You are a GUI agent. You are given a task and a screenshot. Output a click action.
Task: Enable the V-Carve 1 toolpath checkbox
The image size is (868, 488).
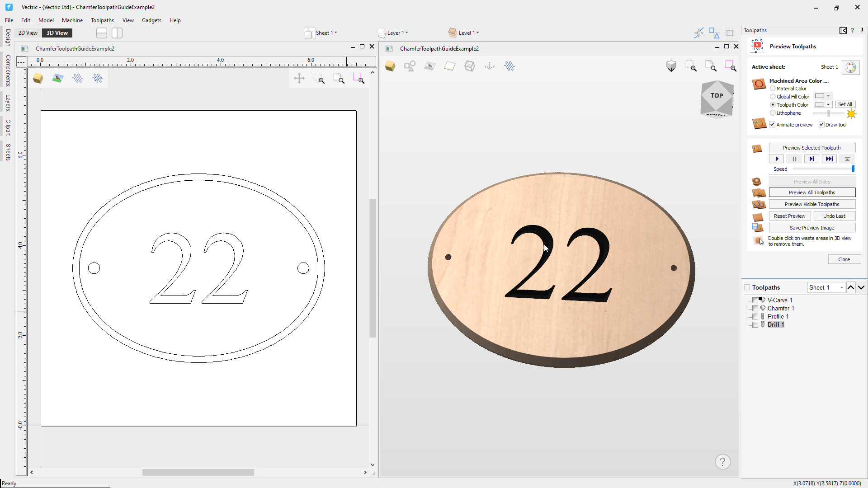755,300
